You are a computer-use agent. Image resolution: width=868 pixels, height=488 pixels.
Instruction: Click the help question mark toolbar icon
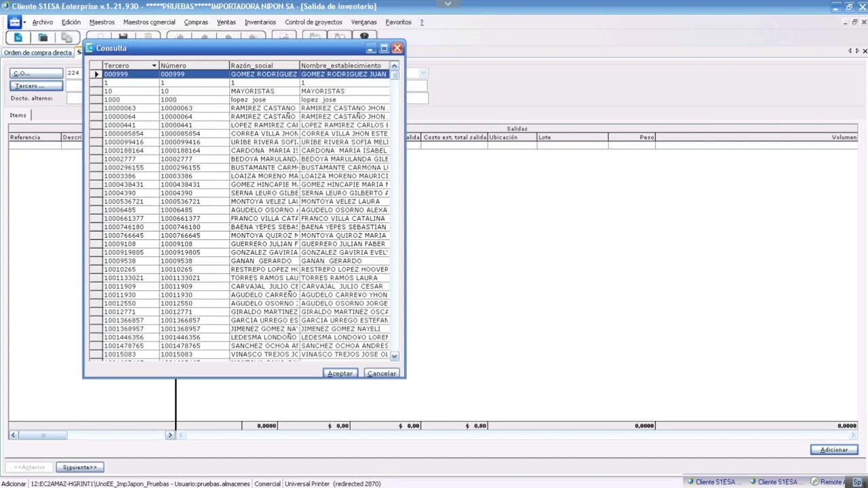pyautogui.click(x=364, y=37)
